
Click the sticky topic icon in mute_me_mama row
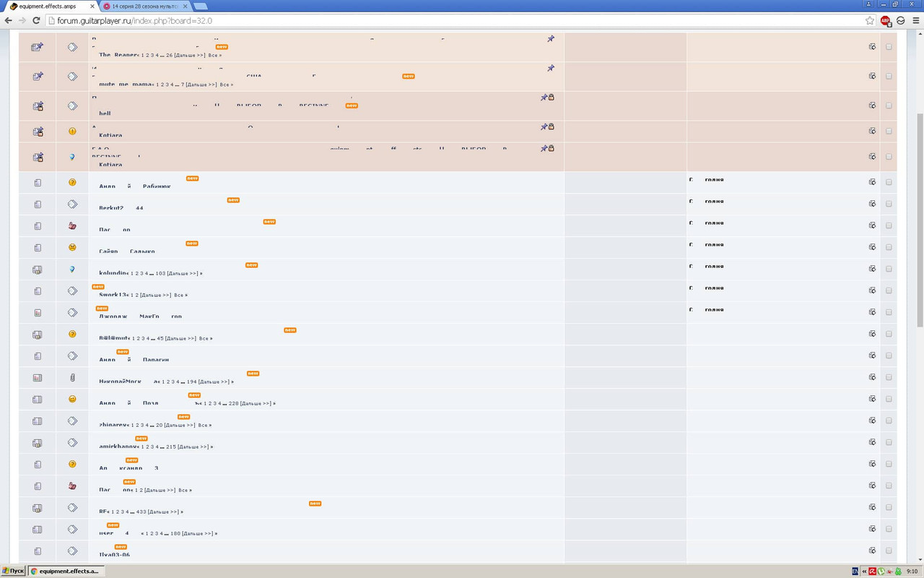pyautogui.click(x=38, y=76)
